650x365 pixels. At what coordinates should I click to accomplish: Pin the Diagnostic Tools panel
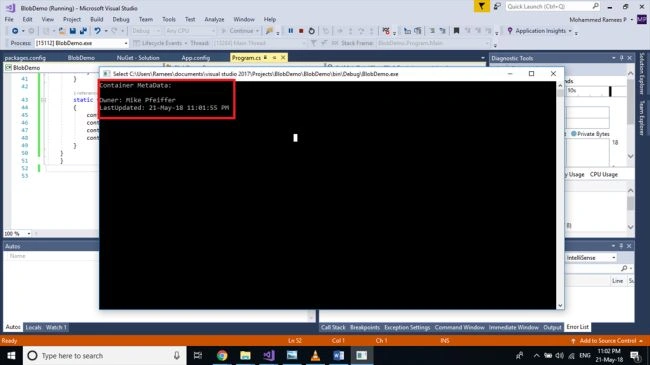point(621,58)
